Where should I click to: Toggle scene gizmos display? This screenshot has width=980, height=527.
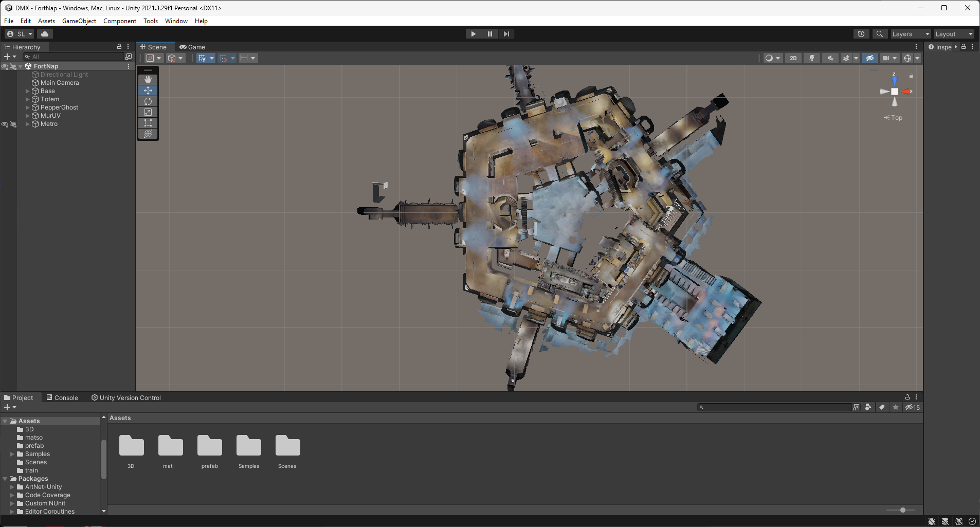click(908, 58)
